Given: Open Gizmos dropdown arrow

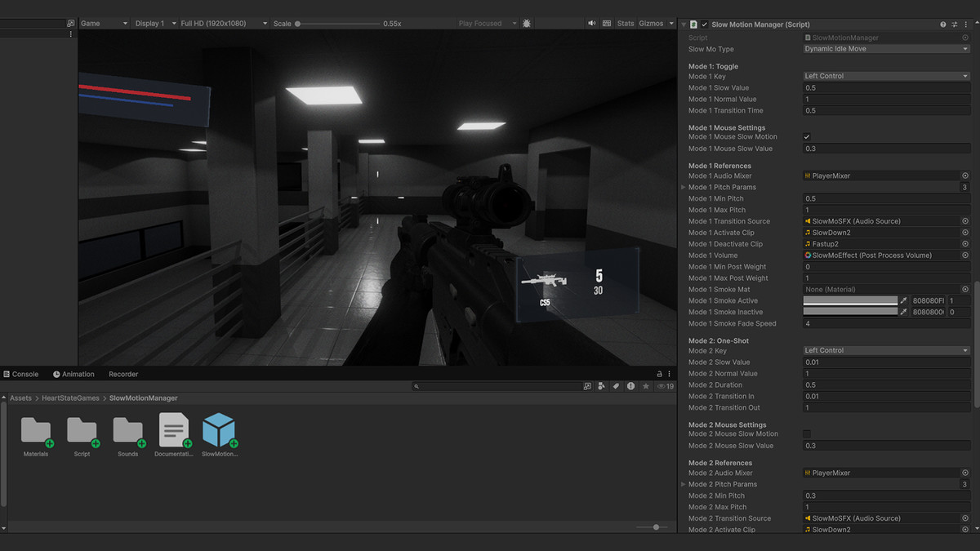Looking at the screenshot, I should pyautogui.click(x=671, y=24).
